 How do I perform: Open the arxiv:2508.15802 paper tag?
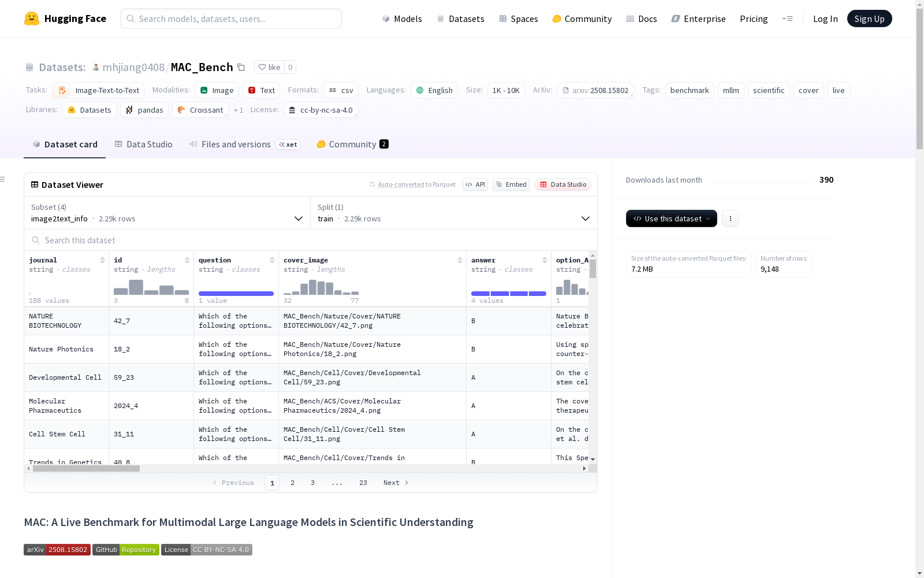click(595, 90)
